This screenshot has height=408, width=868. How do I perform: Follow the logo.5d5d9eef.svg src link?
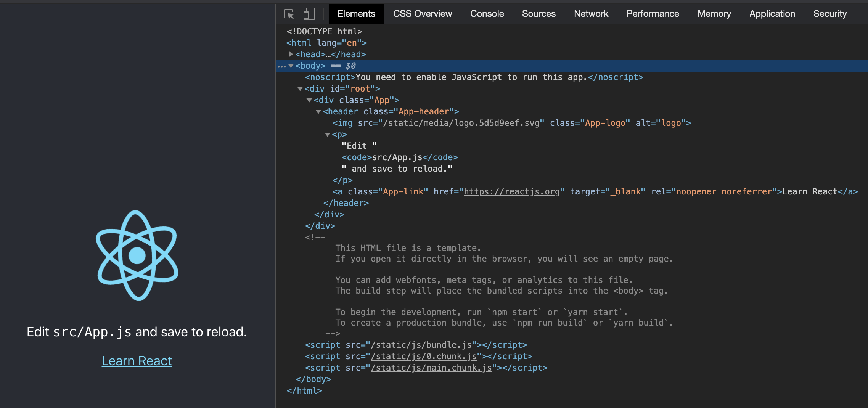pyautogui.click(x=461, y=123)
